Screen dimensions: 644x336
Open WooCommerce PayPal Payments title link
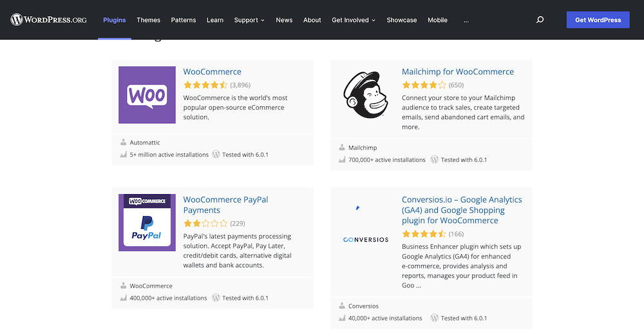click(x=225, y=205)
